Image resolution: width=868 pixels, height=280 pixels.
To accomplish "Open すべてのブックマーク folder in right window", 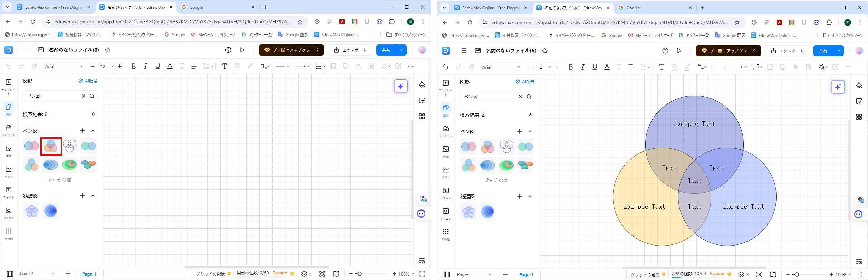I will 843,35.
